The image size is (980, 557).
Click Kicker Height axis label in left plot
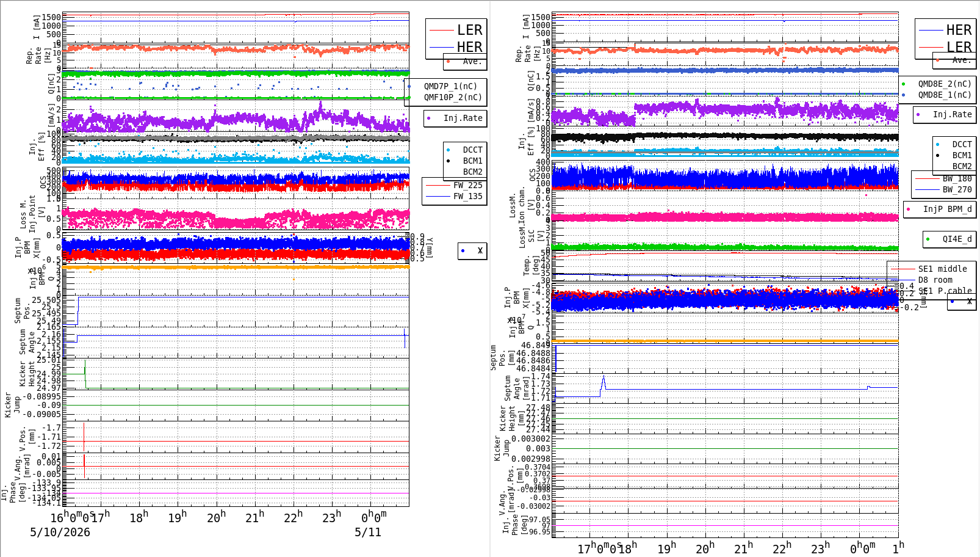[27, 373]
